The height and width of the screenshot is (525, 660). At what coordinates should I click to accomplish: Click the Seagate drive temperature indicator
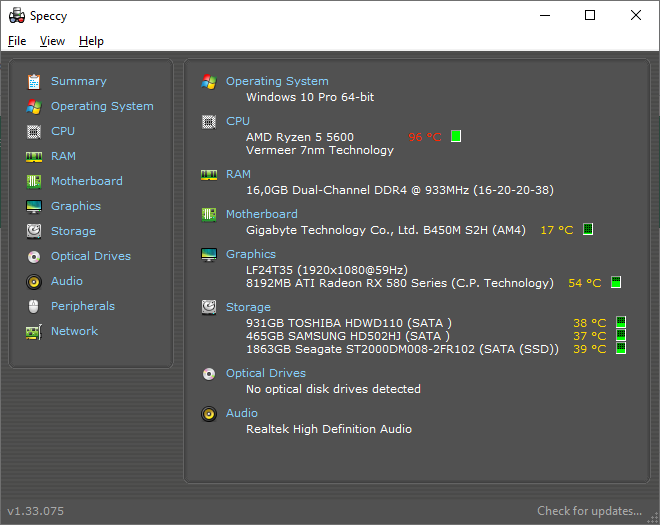pos(621,348)
